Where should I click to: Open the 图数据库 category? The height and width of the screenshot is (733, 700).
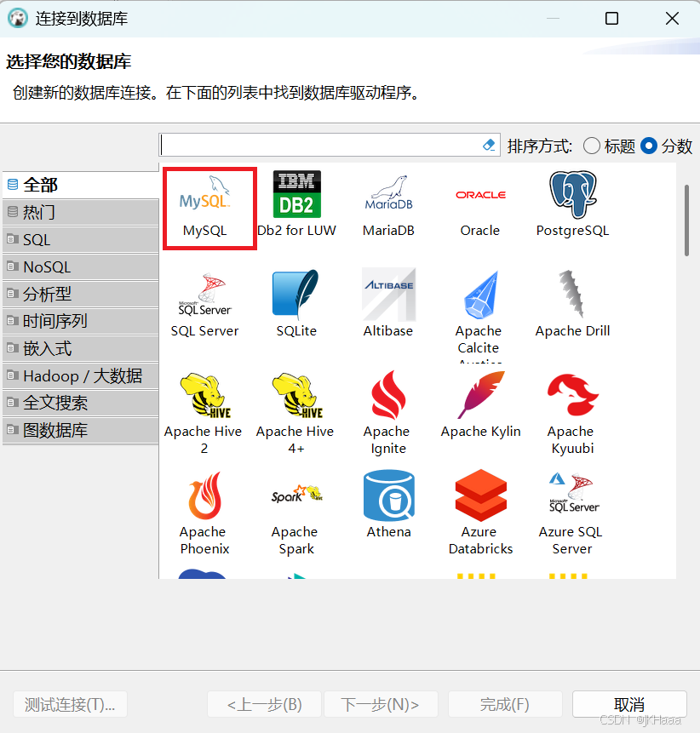click(x=80, y=430)
